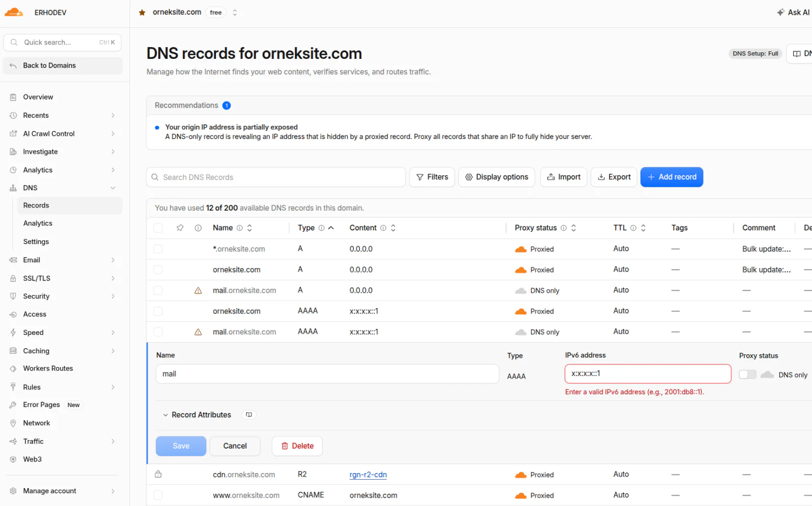Screen dimensions: 812x506
Task: Collapse the DNS sidebar section chevron
Action: pos(113,188)
